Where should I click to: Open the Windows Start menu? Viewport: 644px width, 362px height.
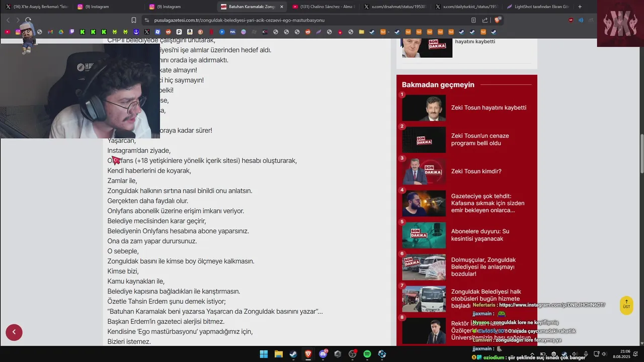tap(264, 354)
